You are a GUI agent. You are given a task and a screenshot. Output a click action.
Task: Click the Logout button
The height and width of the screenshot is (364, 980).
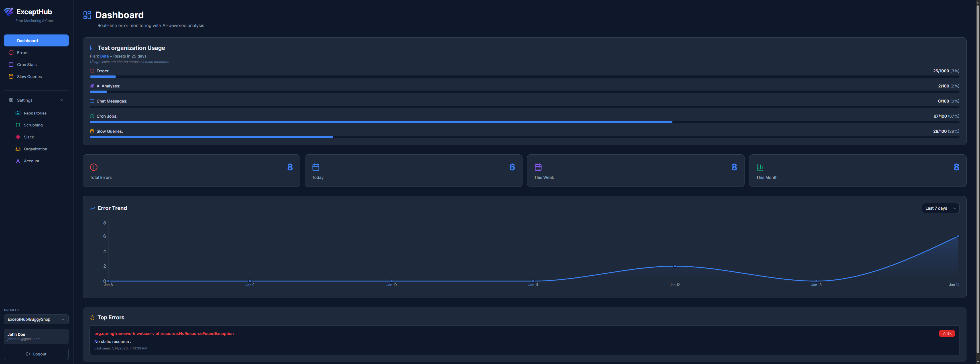(x=36, y=354)
